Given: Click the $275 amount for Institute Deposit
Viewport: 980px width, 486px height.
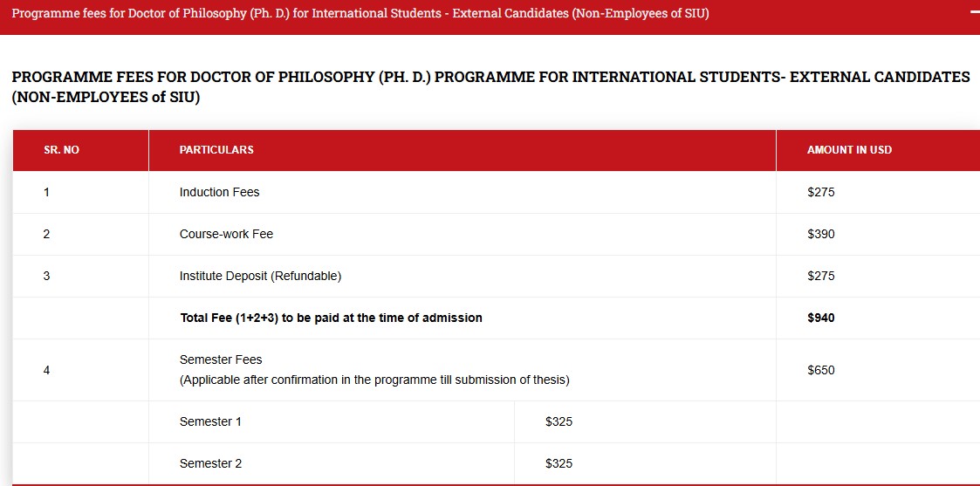Looking at the screenshot, I should point(821,276).
